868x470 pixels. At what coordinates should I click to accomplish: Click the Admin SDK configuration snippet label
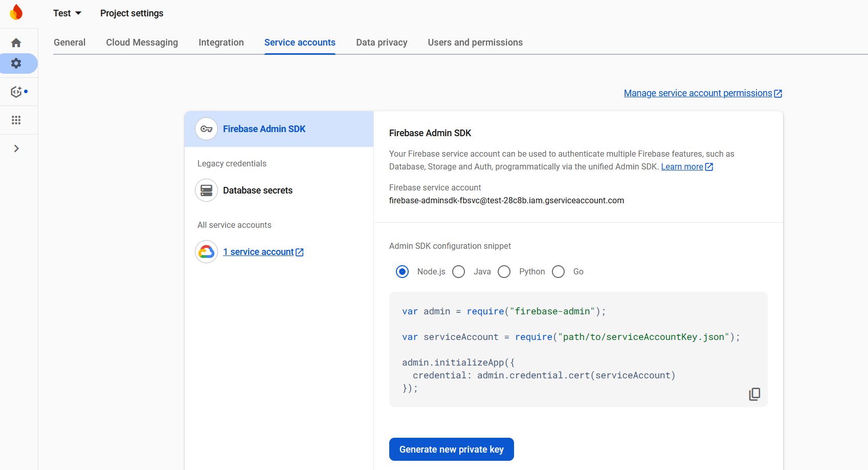[x=450, y=246]
